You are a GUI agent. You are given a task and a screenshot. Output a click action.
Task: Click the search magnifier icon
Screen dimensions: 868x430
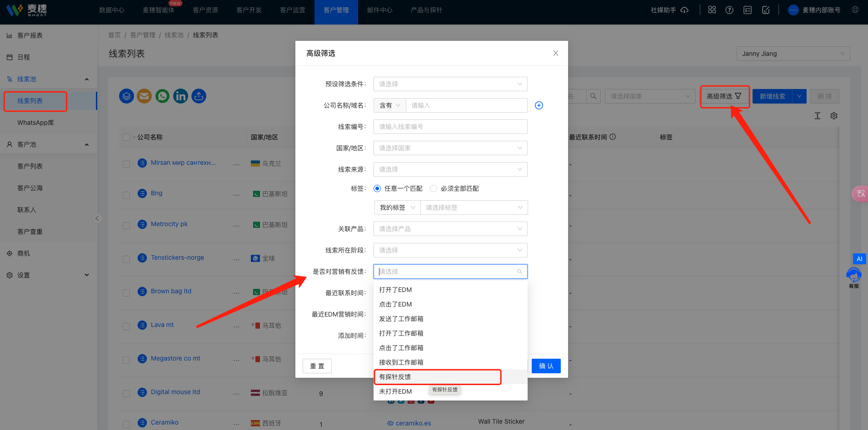(x=594, y=96)
